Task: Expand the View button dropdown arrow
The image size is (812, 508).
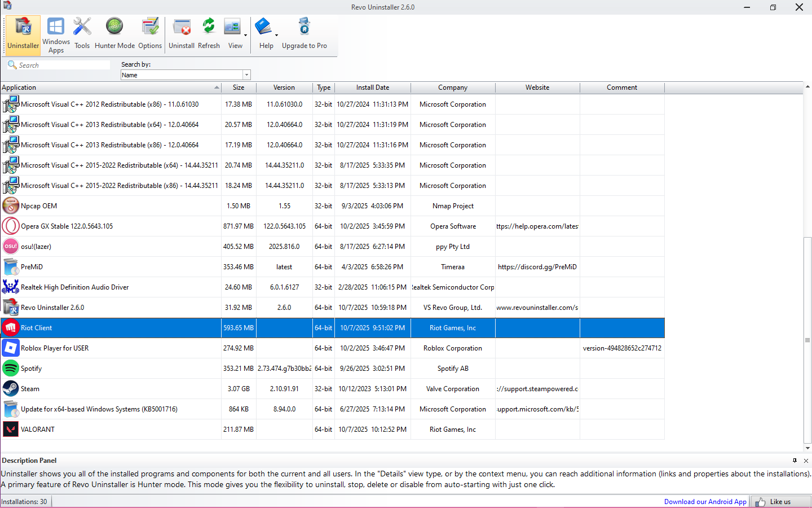Action: coord(245,35)
